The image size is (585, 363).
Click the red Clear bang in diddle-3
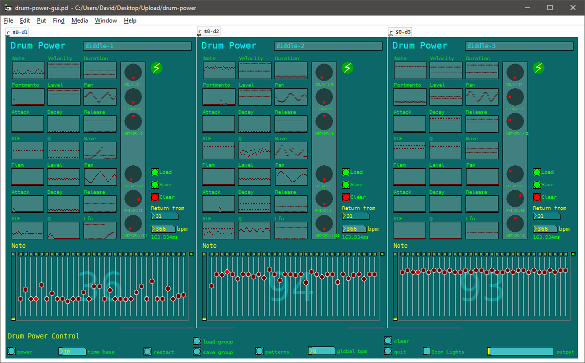(537, 197)
